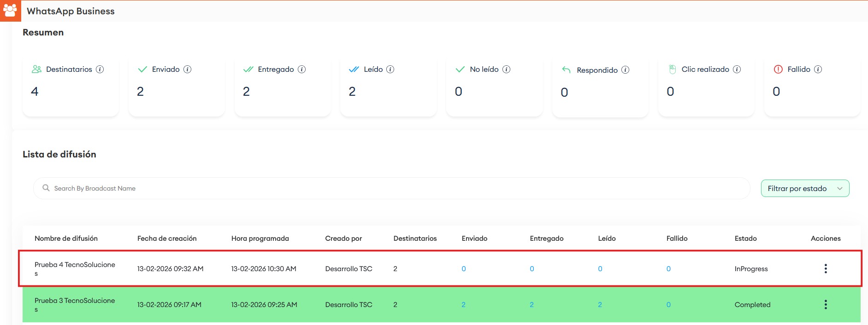This screenshot has height=325, width=868.
Task: Open actions menu for Prueba 4 broadcast
Action: coord(825,269)
